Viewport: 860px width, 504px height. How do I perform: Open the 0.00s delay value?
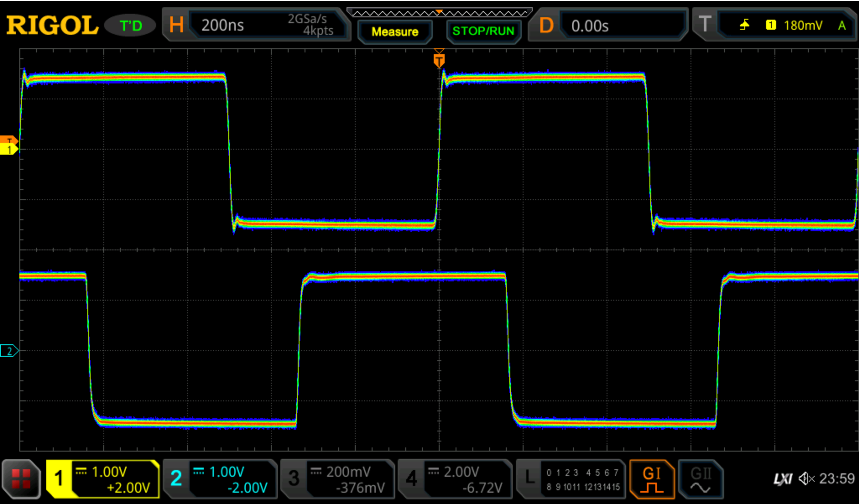[589, 26]
